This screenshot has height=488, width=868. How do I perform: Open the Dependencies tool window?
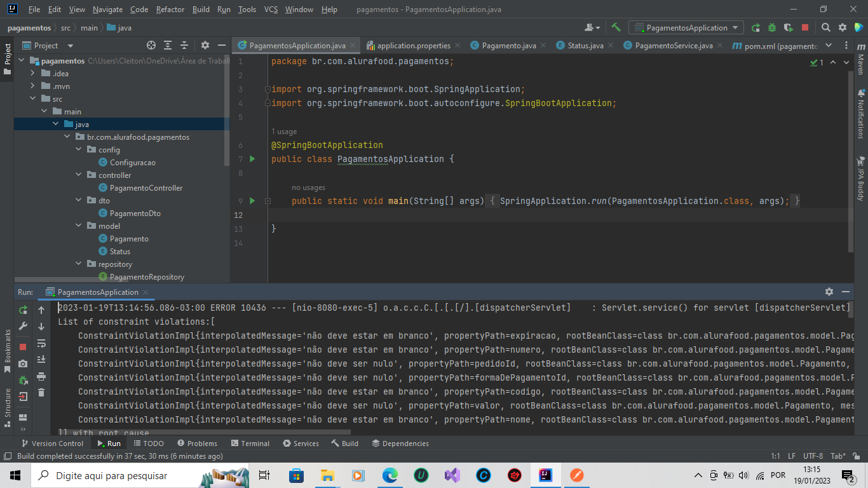tap(400, 444)
